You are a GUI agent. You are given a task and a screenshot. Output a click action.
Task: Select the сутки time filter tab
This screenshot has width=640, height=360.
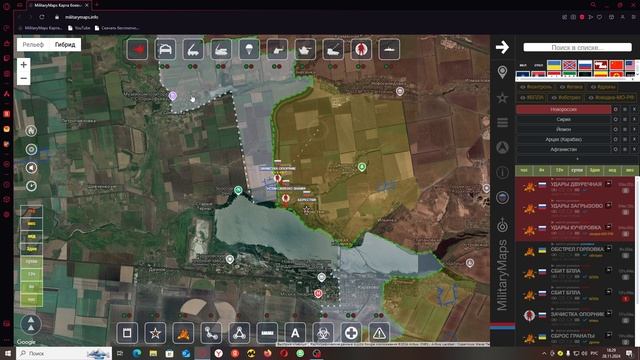click(x=577, y=170)
